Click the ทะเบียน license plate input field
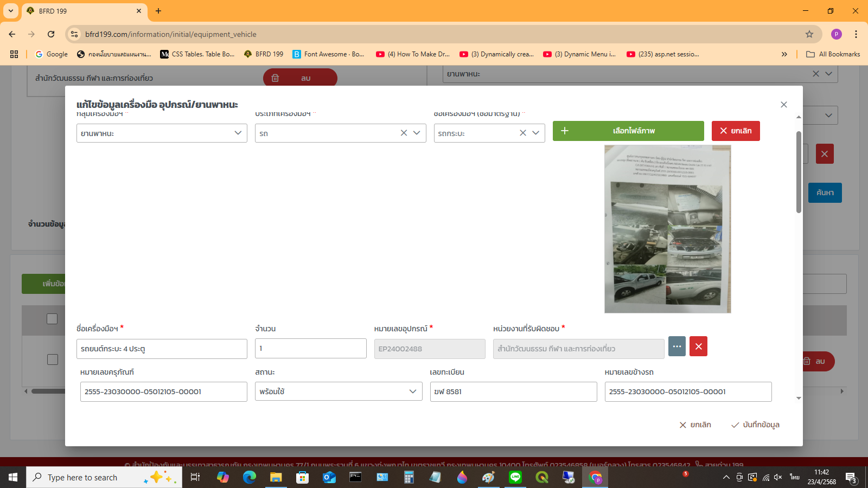Screen dimensions: 868x488 [x=513, y=391]
